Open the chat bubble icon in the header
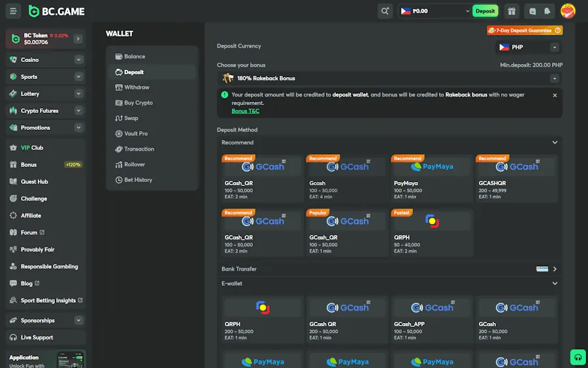Image resolution: width=588 pixels, height=368 pixels. (532, 11)
